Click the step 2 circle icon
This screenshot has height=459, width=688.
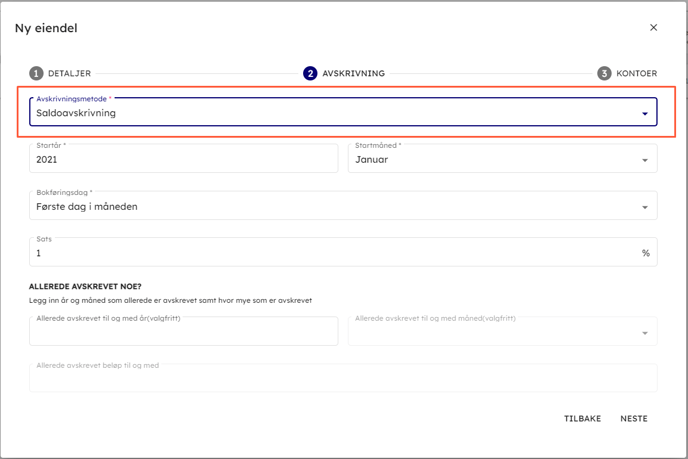pos(310,73)
